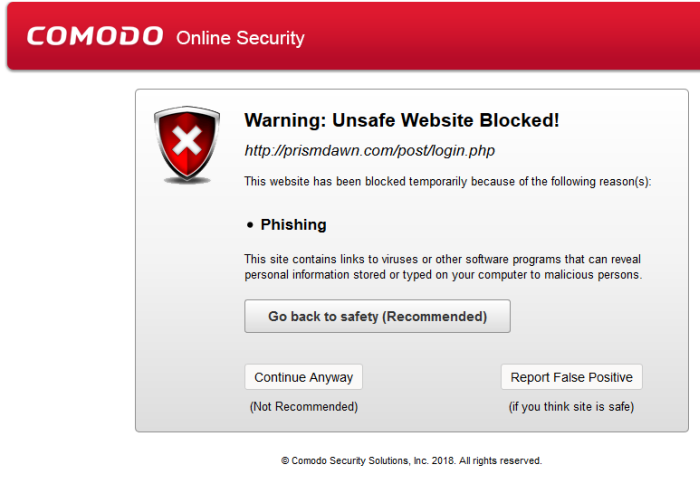This screenshot has width=700, height=483.
Task: Select the 'Online Security' header text
Action: coord(240,39)
